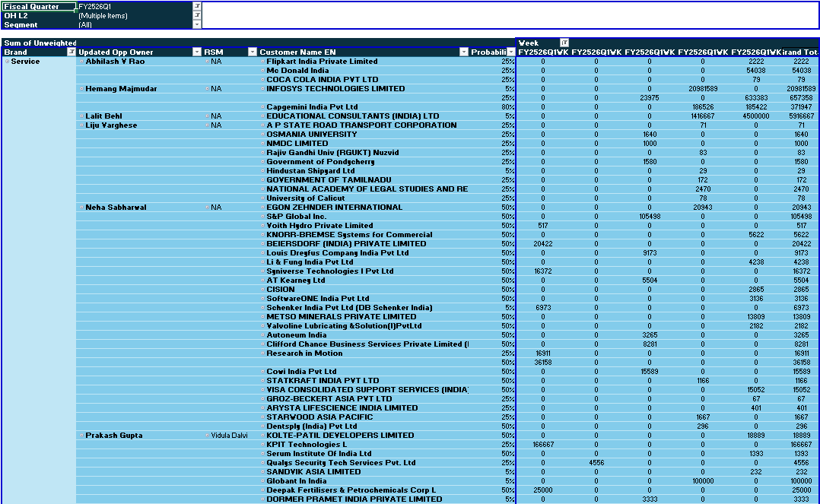Screen dimensions: 820x504
Task: Toggle the Liju Varghese group collapse button
Action: click(x=81, y=125)
